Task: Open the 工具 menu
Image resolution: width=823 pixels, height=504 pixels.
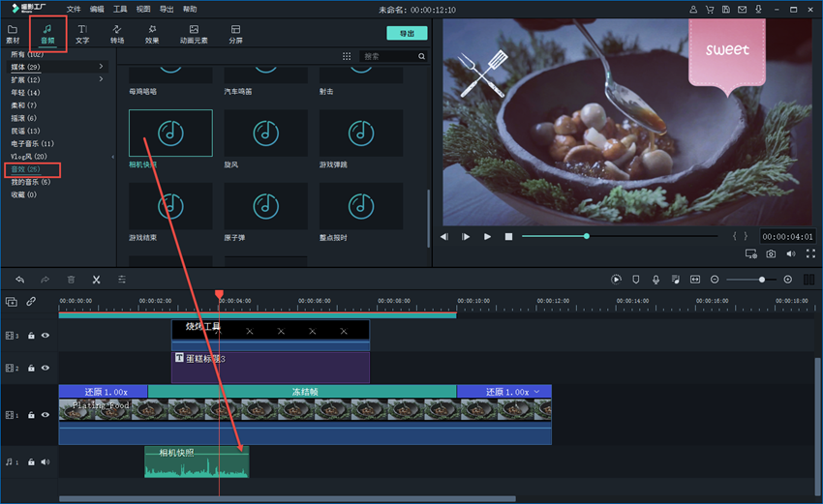Action: [120, 9]
